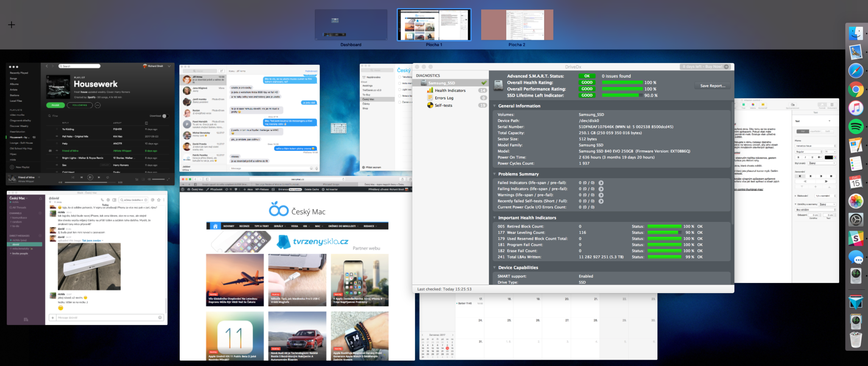The height and width of the screenshot is (366, 868).
Task: Collapse the General Information section
Action: (495, 106)
